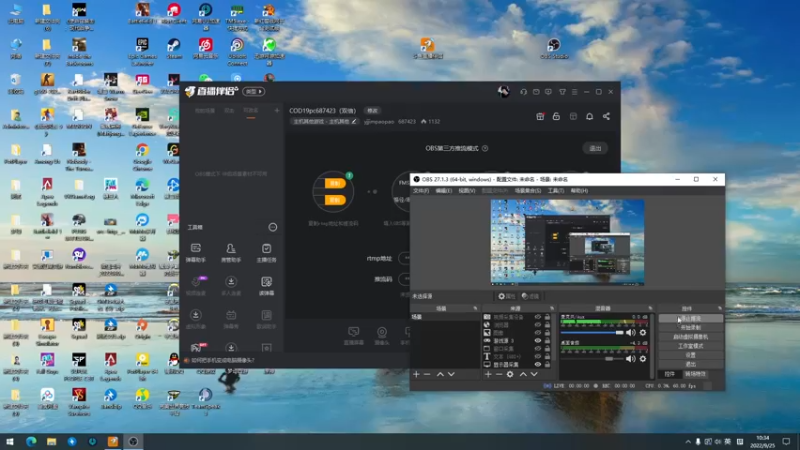Open the hamburger menu in 直播伴侣 title bar
Viewport: 800px width, 450px height.
click(574, 92)
